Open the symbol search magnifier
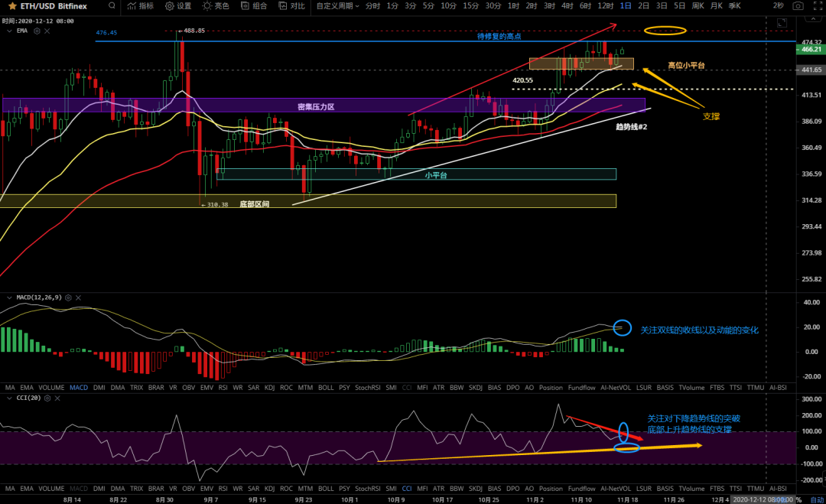Screen dimensions: 826x504 click(111, 6)
